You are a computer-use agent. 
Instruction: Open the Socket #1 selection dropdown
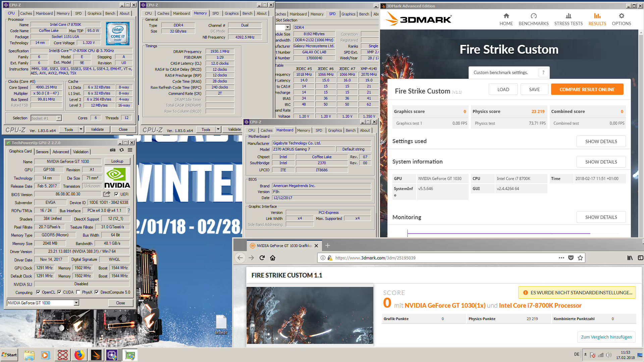tap(59, 118)
